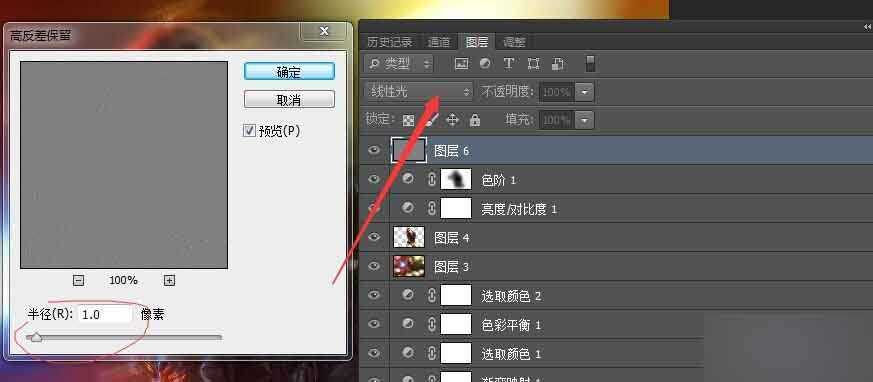
Task: Select the 色阶 1 layer mask thumbnail
Action: click(x=456, y=179)
